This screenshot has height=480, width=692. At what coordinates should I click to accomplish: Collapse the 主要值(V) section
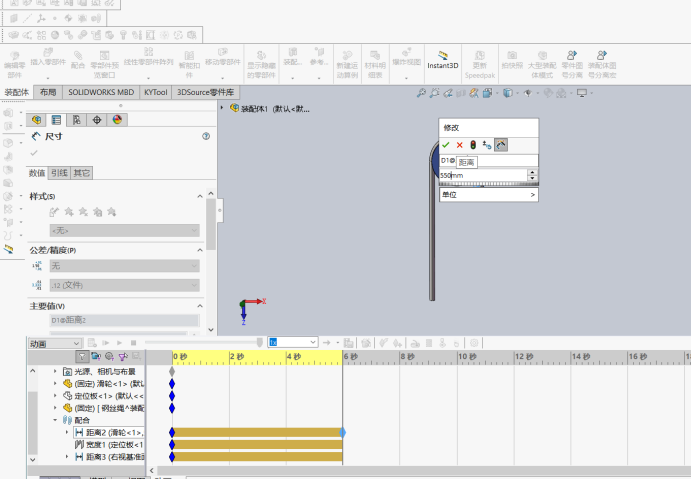[x=200, y=306]
